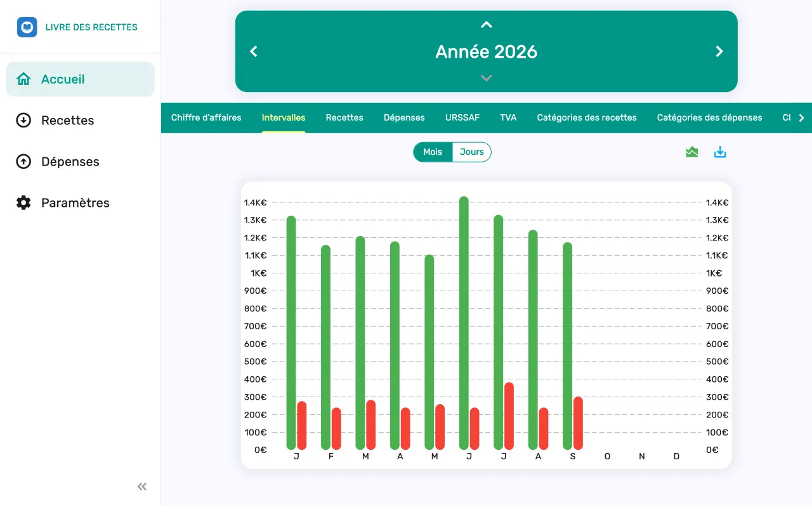Click the home icon next to Accueil

pos(23,79)
